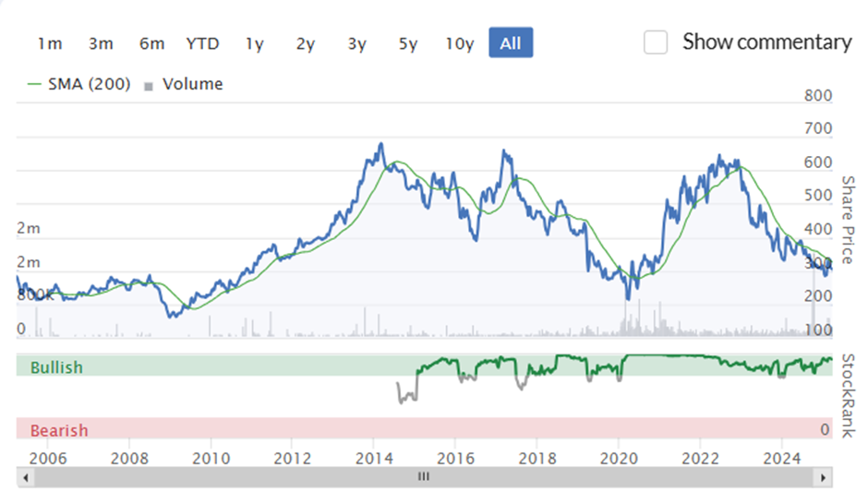Switch chart to YTD range
The height and width of the screenshot is (493, 868).
tap(202, 43)
